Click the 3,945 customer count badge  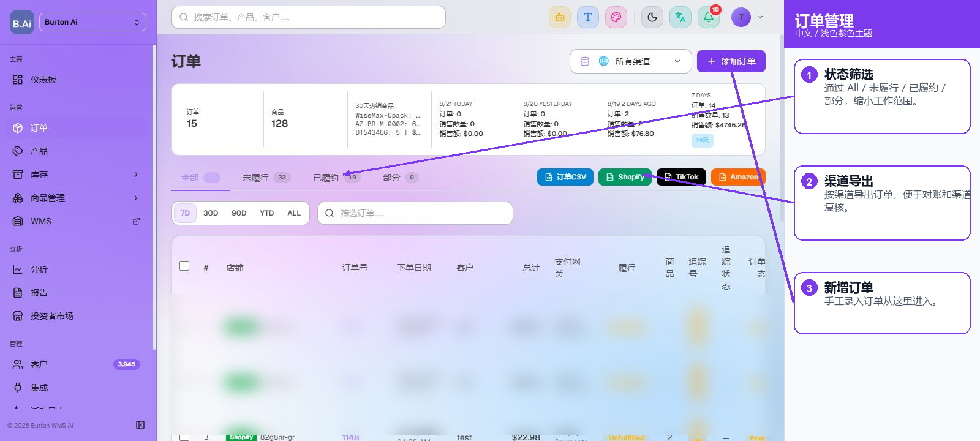point(127,364)
